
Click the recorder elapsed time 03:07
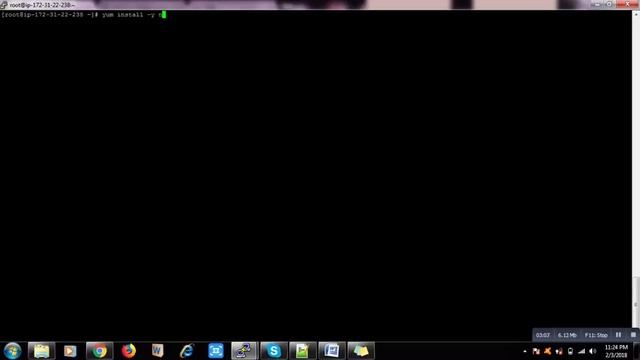[x=543, y=335]
